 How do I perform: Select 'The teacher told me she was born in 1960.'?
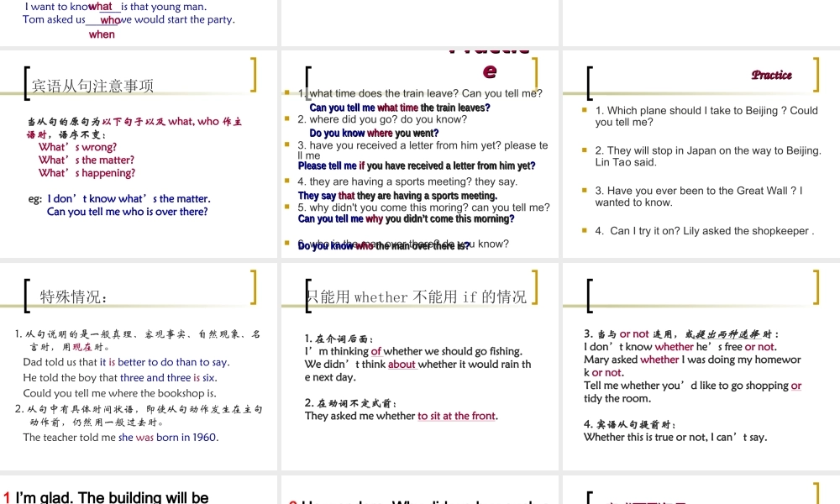point(120,437)
